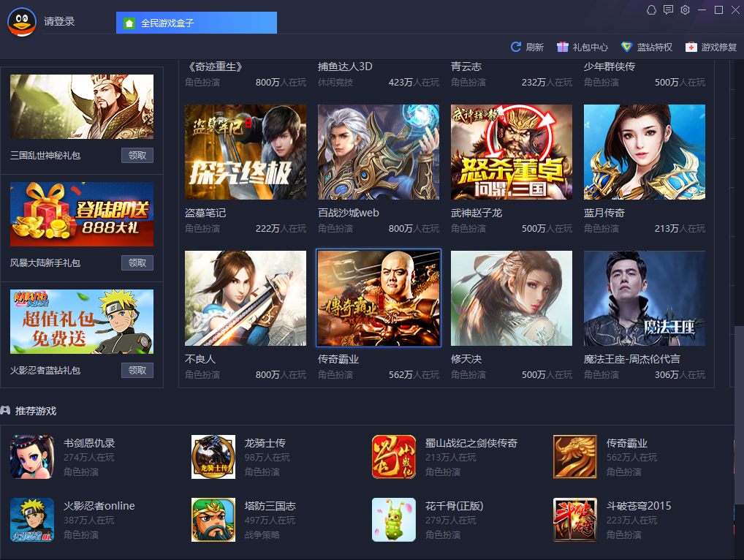Claim the 三国乱世神秘礼包 with 领取 button
Viewport: 744px width, 560px height.
(x=137, y=155)
